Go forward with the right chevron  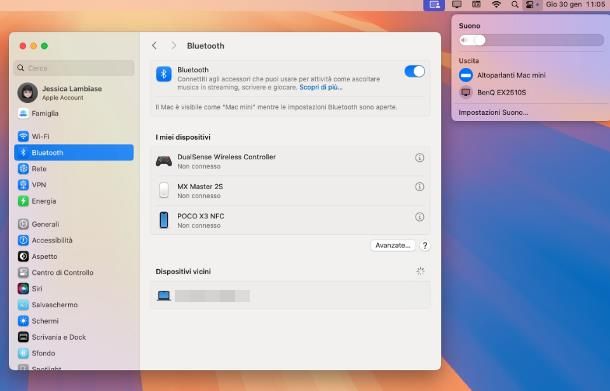point(173,46)
